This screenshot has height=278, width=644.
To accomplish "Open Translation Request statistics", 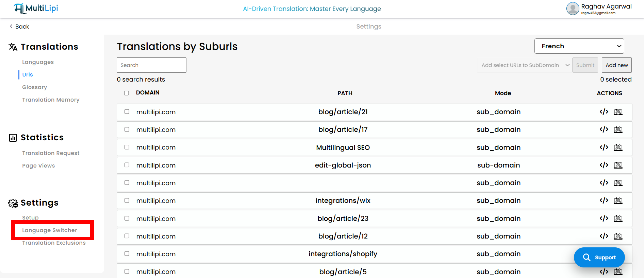I will tap(51, 153).
